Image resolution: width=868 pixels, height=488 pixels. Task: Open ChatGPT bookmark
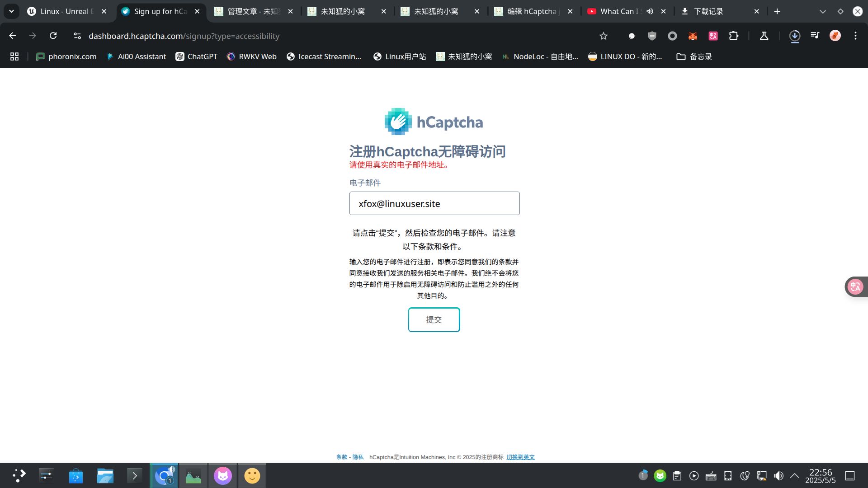[197, 56]
